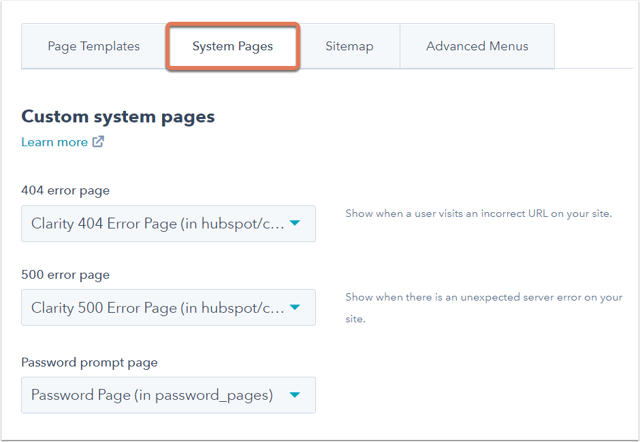This screenshot has width=640, height=442.
Task: Expand the Password Page (in password_pages) selector
Action: [x=168, y=395]
